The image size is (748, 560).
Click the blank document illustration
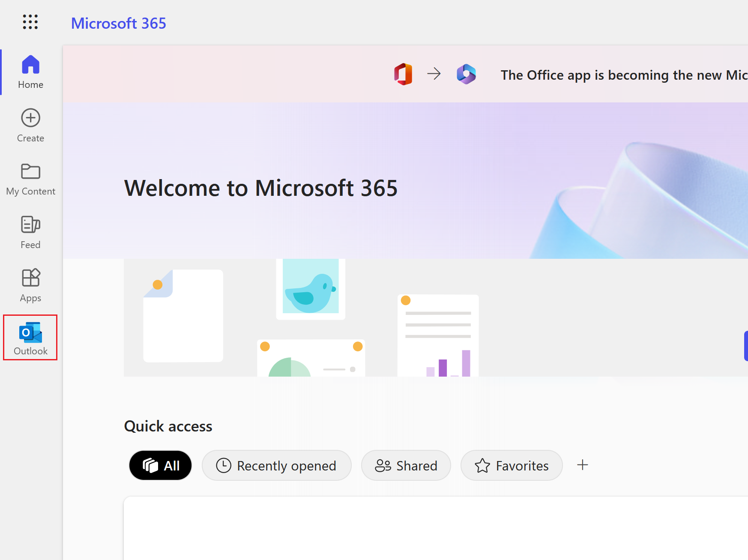(183, 316)
